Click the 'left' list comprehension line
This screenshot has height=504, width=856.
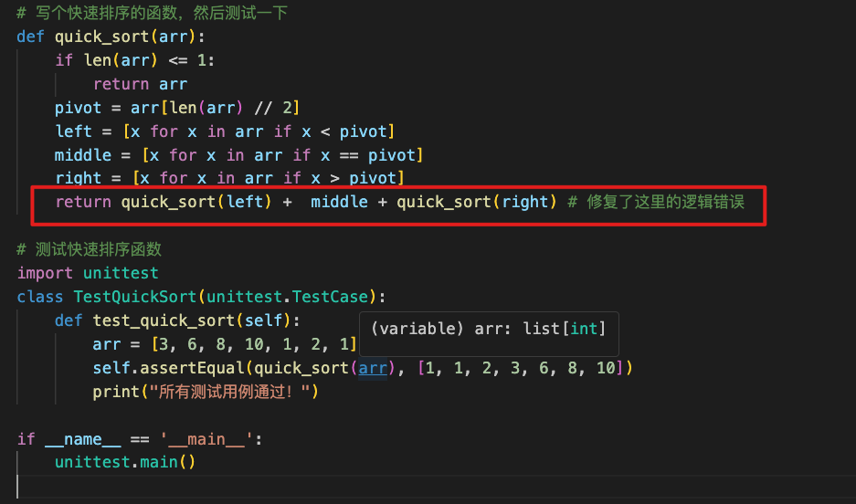point(224,131)
